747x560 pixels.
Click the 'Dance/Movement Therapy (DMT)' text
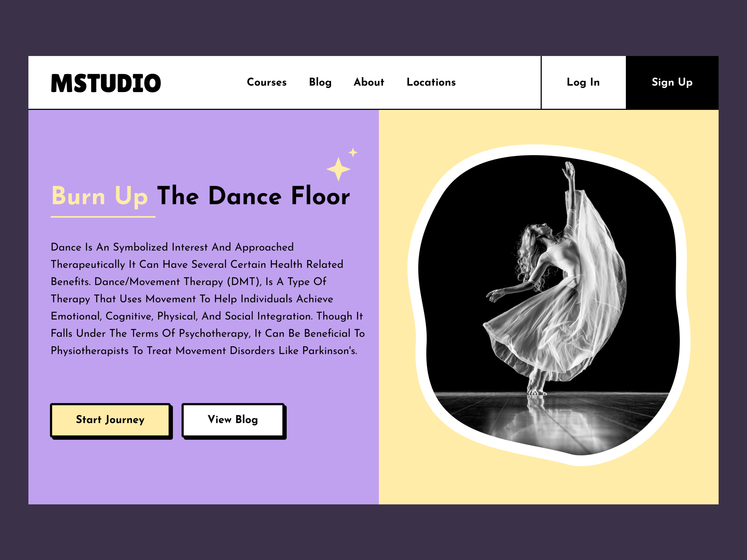tap(178, 282)
